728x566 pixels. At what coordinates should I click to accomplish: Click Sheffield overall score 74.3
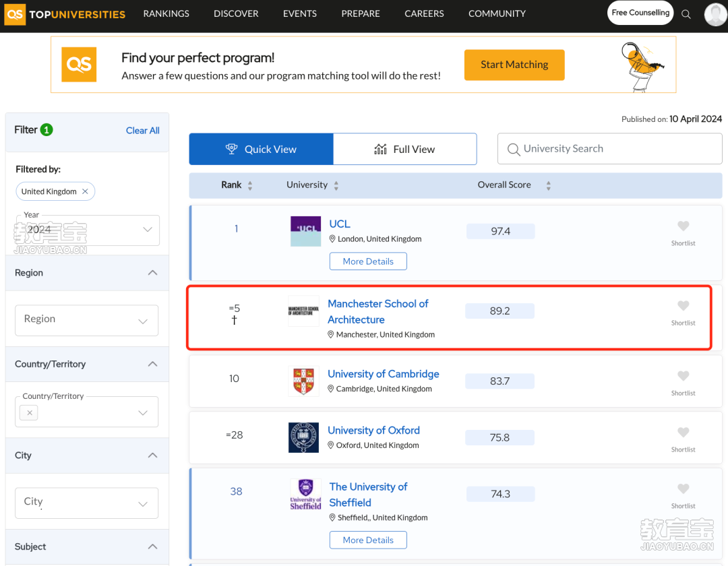pos(500,494)
